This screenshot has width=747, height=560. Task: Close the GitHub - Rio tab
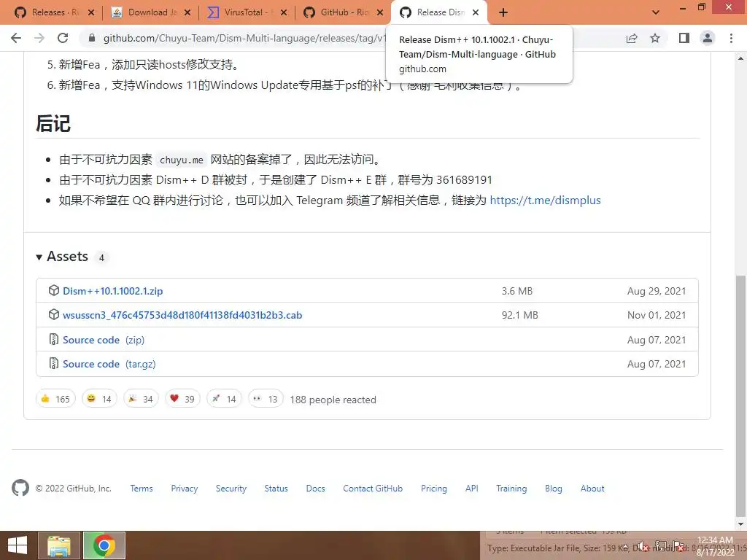point(379,12)
